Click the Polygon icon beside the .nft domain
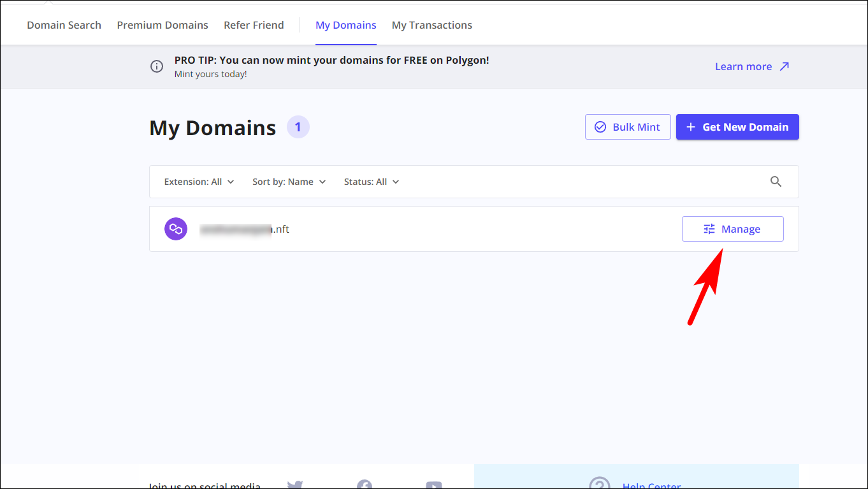This screenshot has width=868, height=489. click(176, 229)
